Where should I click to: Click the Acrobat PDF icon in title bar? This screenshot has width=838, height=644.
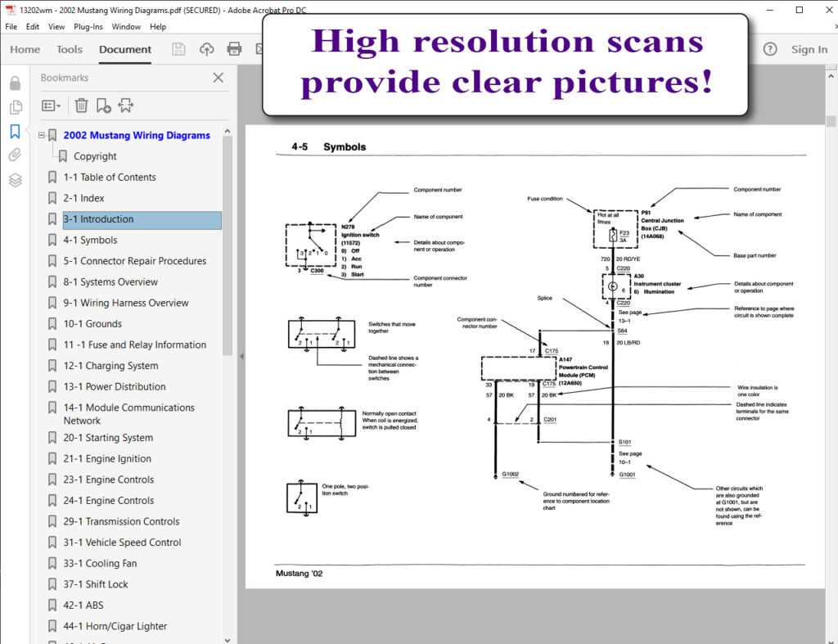[10, 10]
